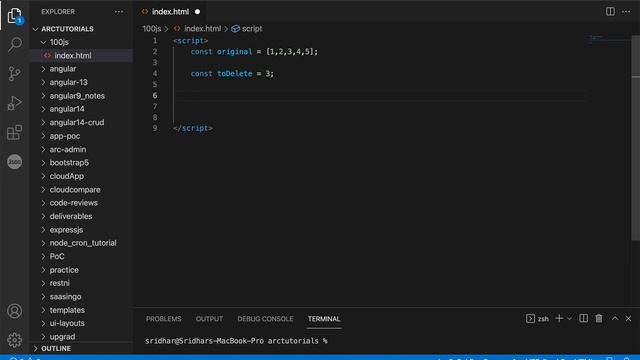Expand the OUTLINE section
Viewport: 640px width, 360px height.
tap(35, 349)
